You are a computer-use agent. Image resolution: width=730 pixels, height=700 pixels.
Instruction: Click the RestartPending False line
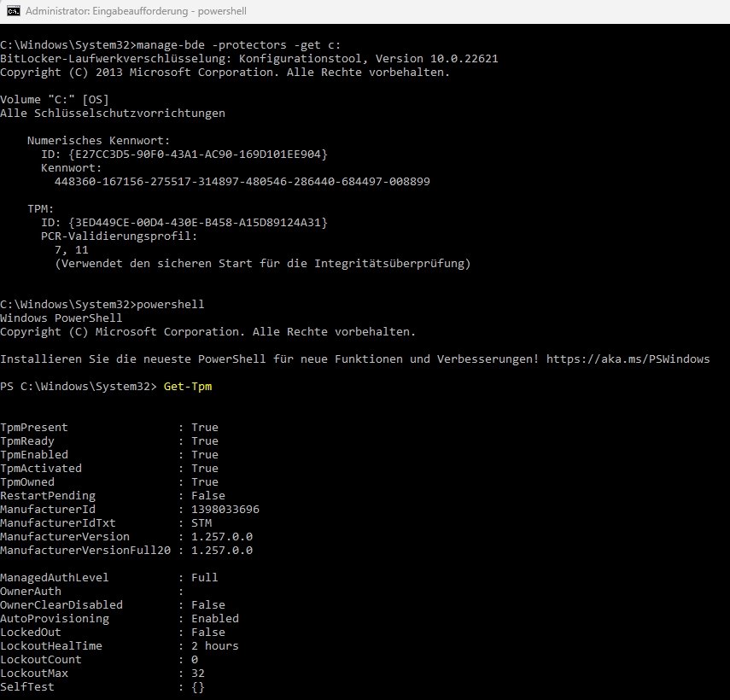click(x=112, y=496)
